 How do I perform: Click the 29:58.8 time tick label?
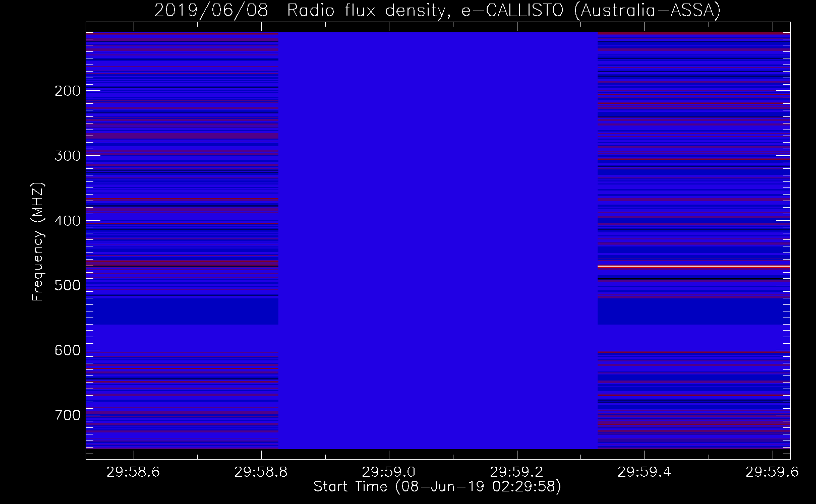point(261,472)
